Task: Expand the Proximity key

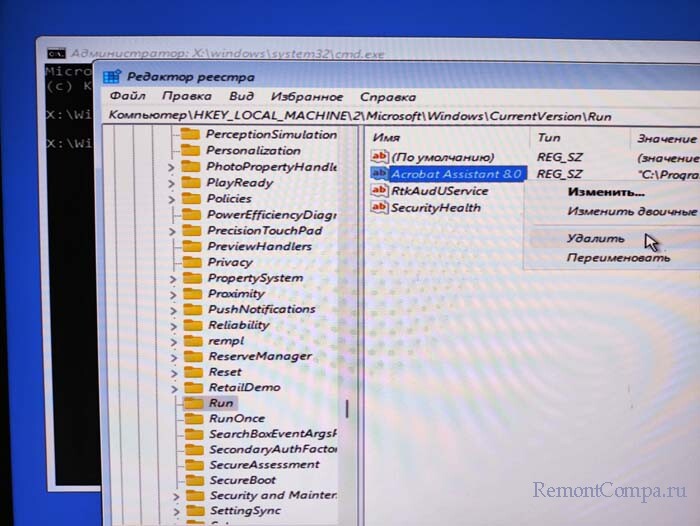Action: click(x=173, y=295)
